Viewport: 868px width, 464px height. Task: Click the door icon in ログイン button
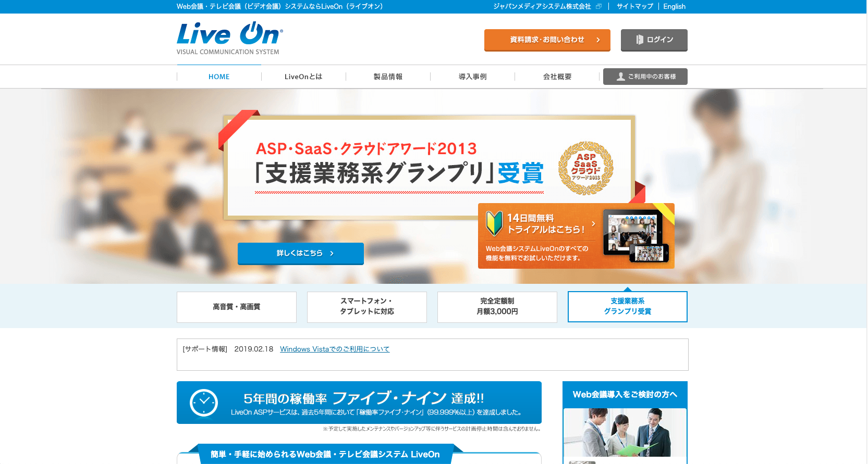(640, 40)
